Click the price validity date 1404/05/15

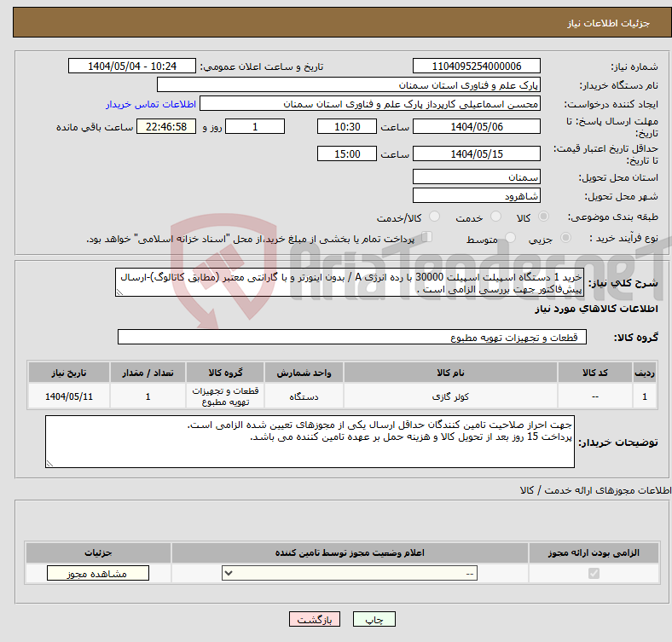[x=476, y=153]
